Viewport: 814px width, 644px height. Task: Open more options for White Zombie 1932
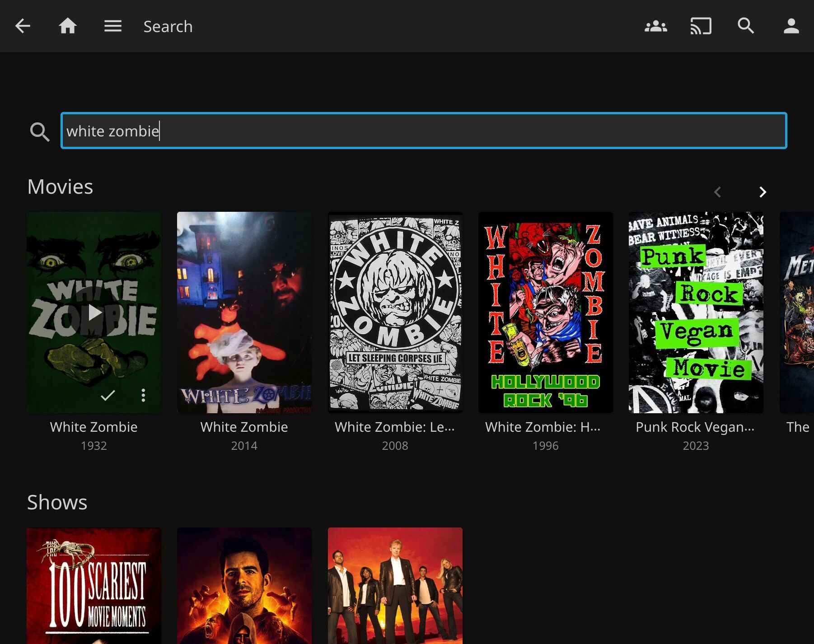click(143, 396)
